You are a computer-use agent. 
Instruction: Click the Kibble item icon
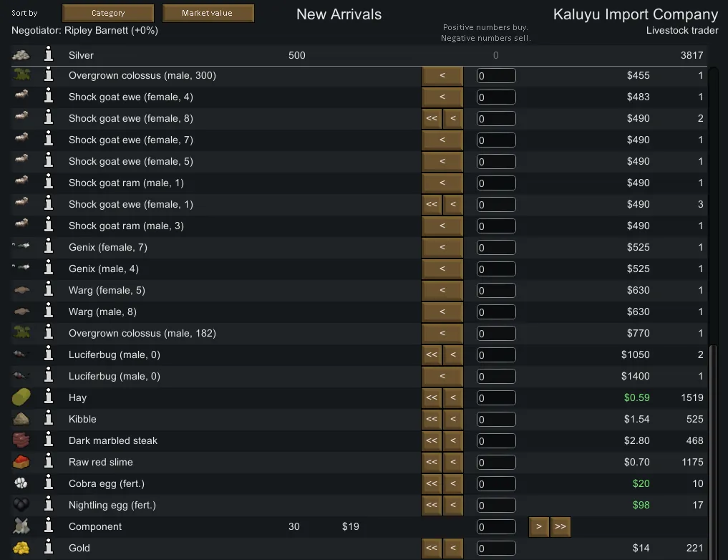(21, 419)
